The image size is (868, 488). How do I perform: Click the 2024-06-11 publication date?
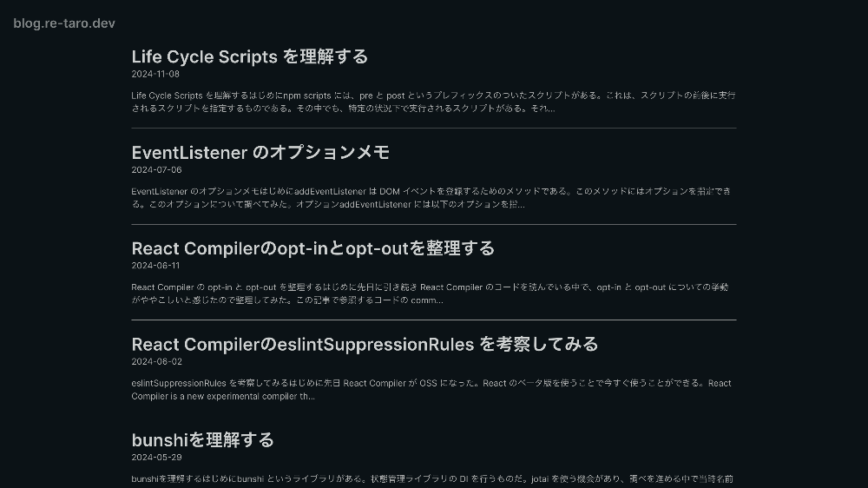tap(156, 266)
